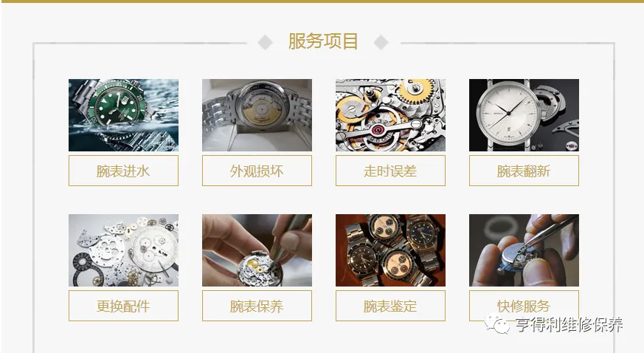Click the 快修服务 service button

(x=524, y=306)
